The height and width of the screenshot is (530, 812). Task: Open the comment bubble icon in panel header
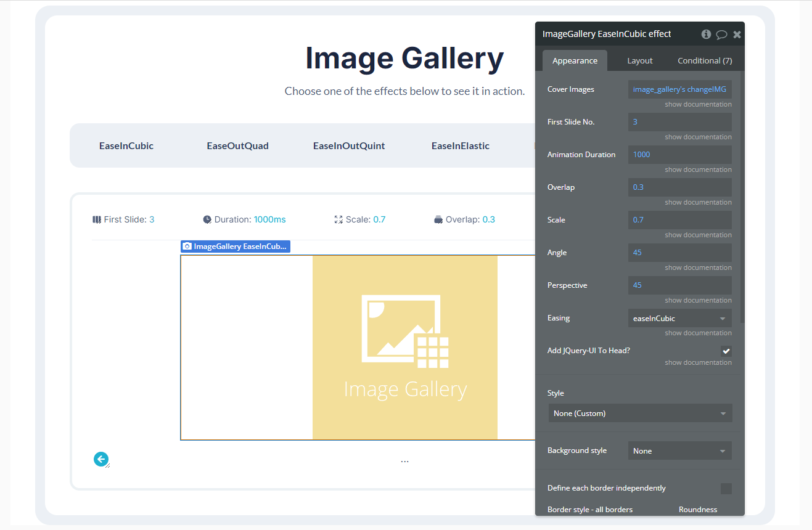[721, 34]
